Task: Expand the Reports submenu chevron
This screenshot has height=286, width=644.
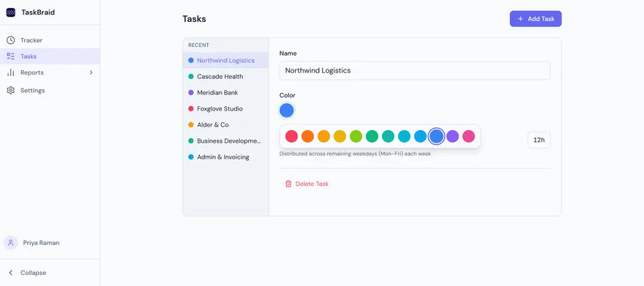Action: pyautogui.click(x=91, y=72)
